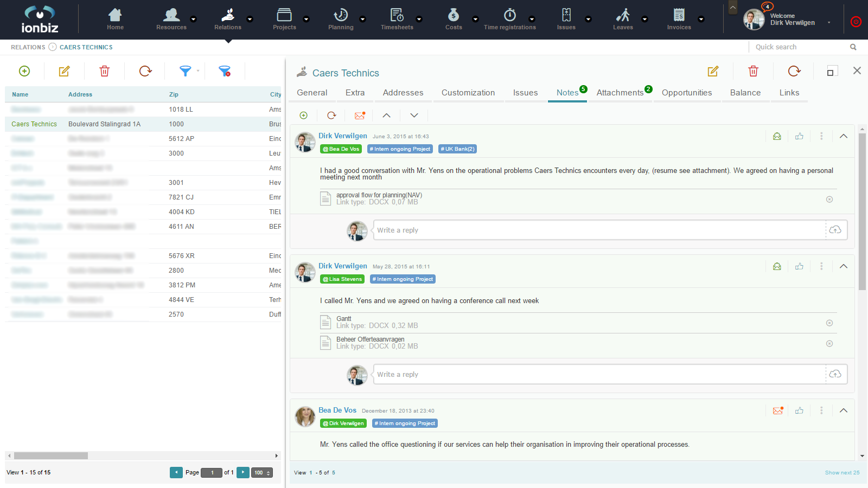This screenshot has width=868, height=488.
Task: Expand the Resources dropdown arrow
Action: (x=193, y=19)
